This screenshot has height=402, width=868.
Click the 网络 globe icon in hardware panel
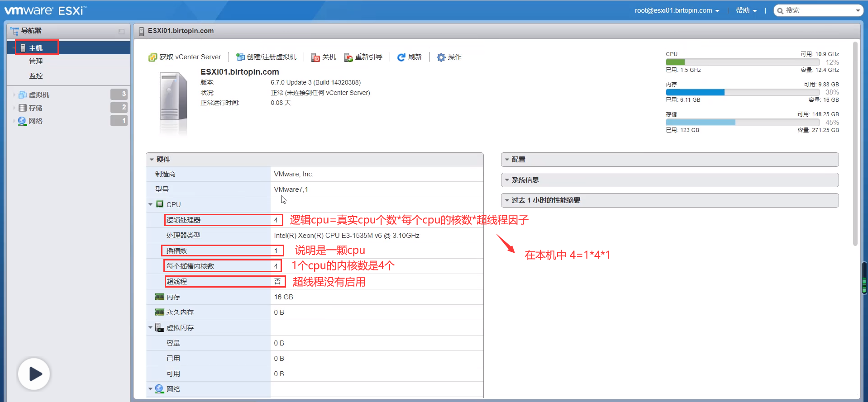click(x=159, y=389)
